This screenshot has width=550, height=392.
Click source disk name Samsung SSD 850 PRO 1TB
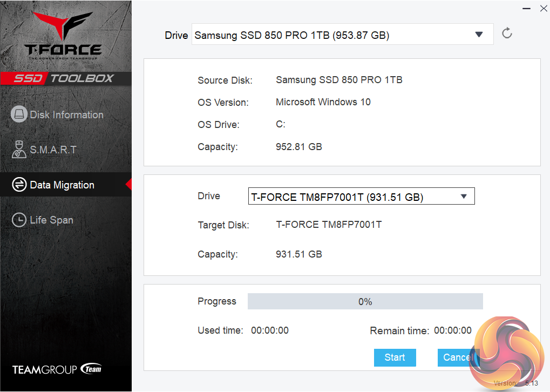pos(339,80)
